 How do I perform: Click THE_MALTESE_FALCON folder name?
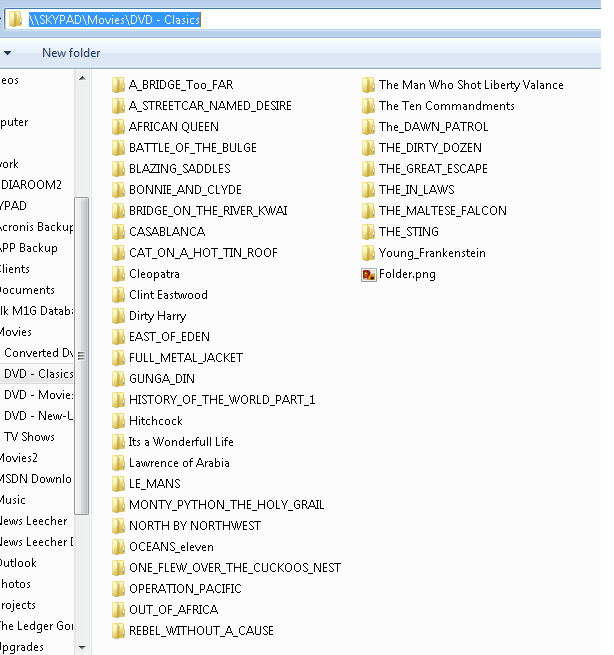pos(443,211)
